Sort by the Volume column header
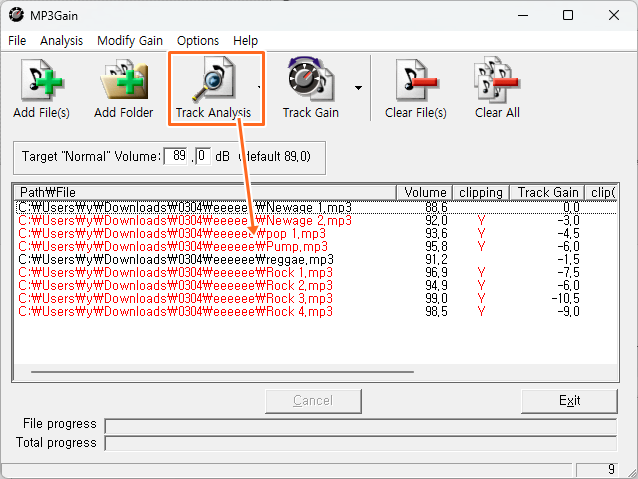 (x=425, y=192)
